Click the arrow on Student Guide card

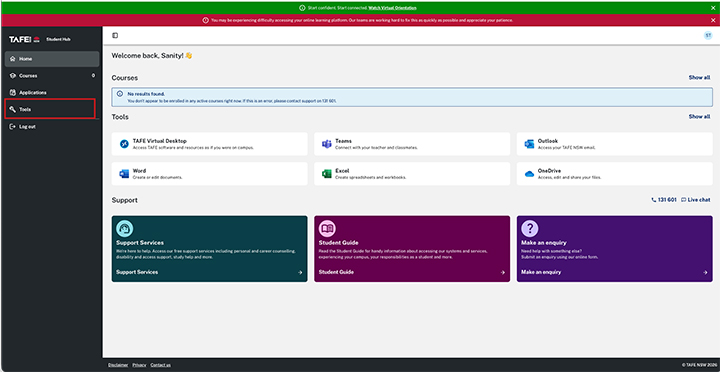[x=502, y=272]
